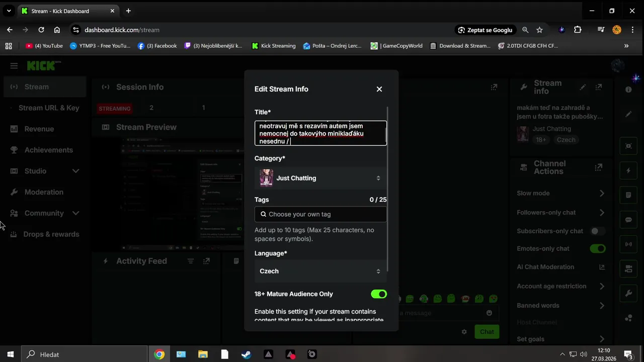The width and height of the screenshot is (644, 362).
Task: Open the GameCopyWorld bookmark
Action: (396, 46)
